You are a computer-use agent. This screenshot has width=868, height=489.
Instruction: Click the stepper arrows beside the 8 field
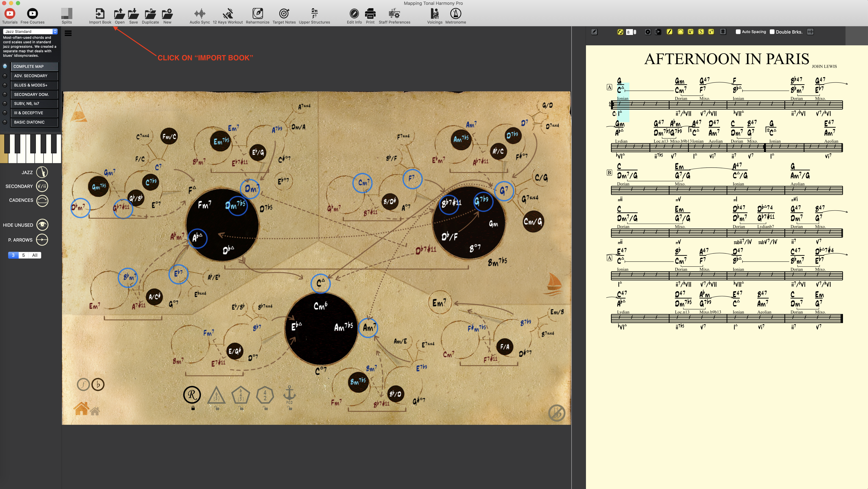tap(635, 32)
